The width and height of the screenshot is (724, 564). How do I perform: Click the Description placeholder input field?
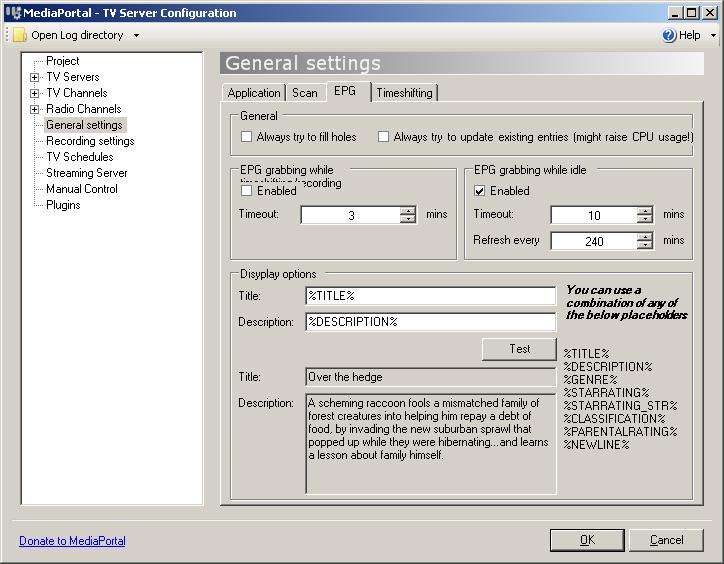[x=430, y=322]
